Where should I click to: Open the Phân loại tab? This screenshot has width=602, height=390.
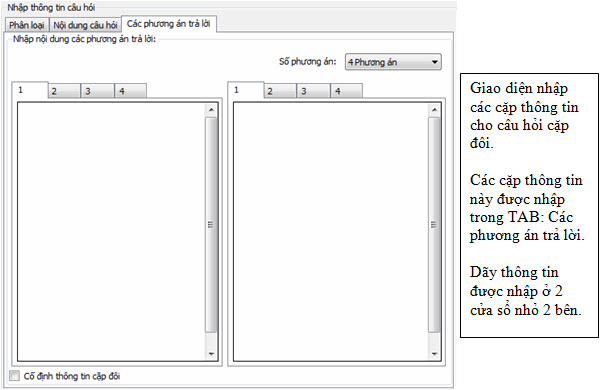click(27, 25)
